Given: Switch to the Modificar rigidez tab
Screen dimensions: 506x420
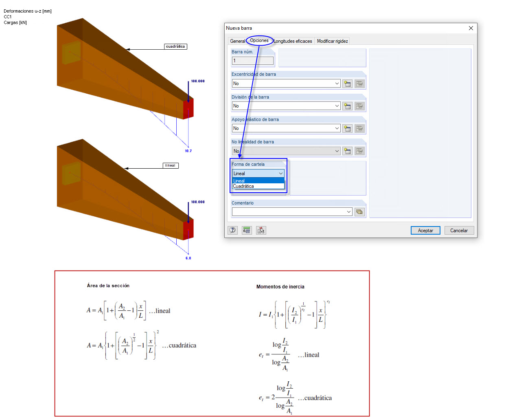Looking at the screenshot, I should 332,41.
